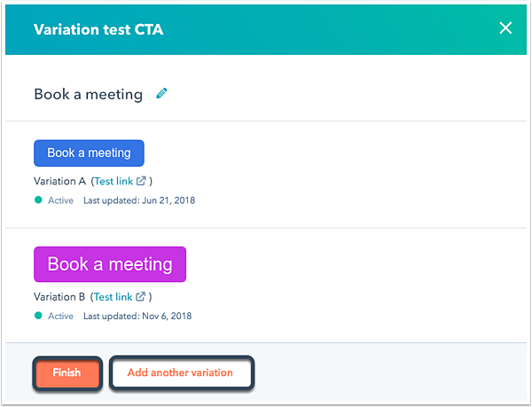Open the Variation A Test link
The height and width of the screenshot is (407, 532).
[113, 181]
